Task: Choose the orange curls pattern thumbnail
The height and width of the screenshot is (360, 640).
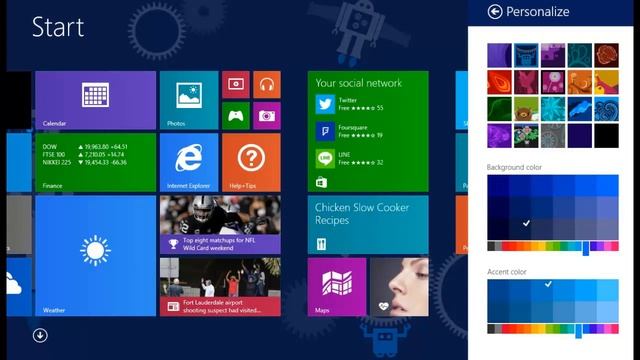Action: click(580, 82)
